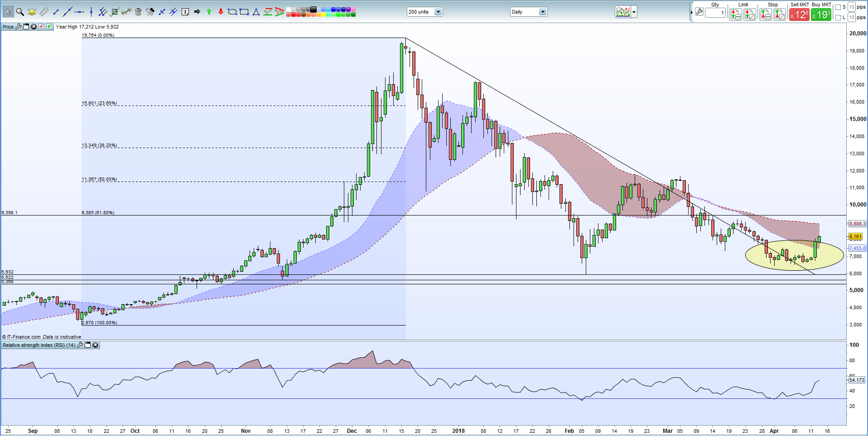868x436 pixels.
Task: Select the regression line chart tool
Action: [126, 12]
